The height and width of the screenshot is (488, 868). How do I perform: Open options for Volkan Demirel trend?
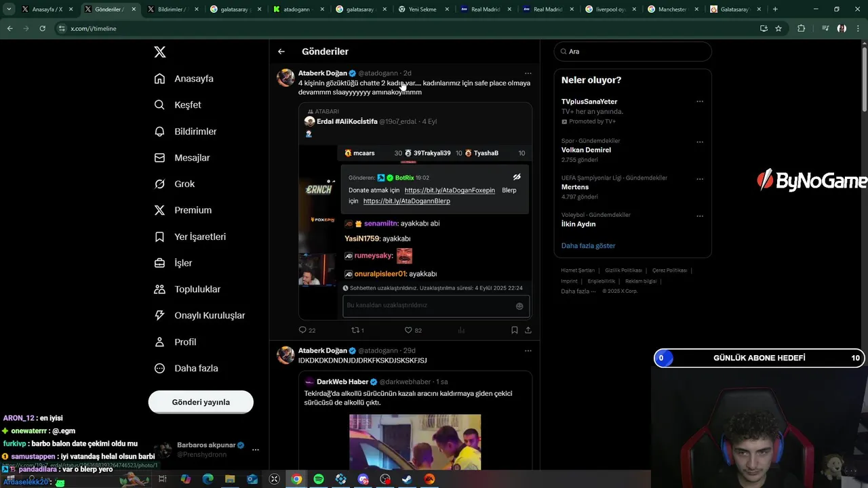(700, 142)
